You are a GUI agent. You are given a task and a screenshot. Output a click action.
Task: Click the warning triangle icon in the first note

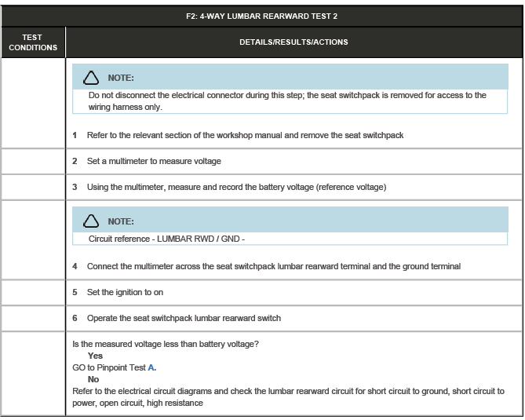[91, 78]
